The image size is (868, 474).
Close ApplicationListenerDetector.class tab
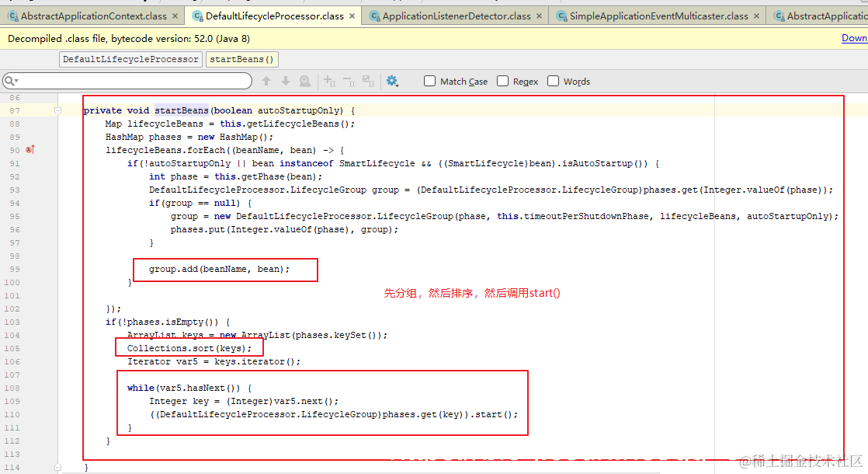click(x=539, y=16)
